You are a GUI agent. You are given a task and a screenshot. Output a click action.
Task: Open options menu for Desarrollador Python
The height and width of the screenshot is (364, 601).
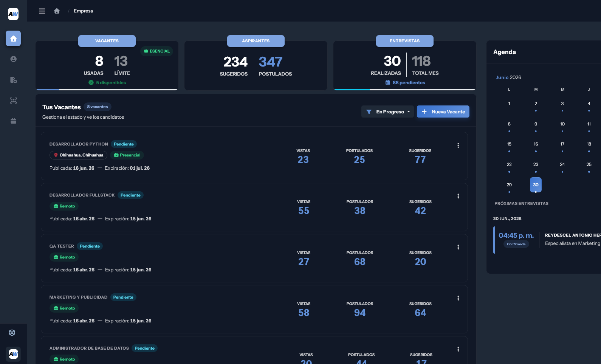coord(458,146)
